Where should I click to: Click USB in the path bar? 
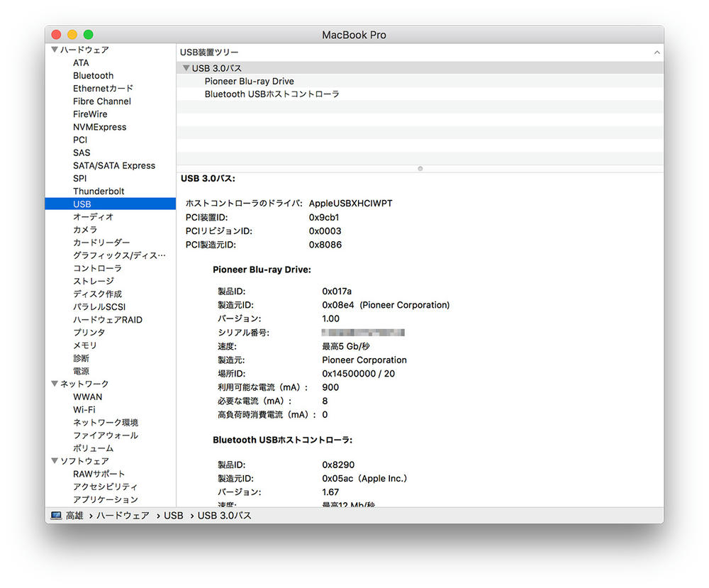(x=173, y=515)
